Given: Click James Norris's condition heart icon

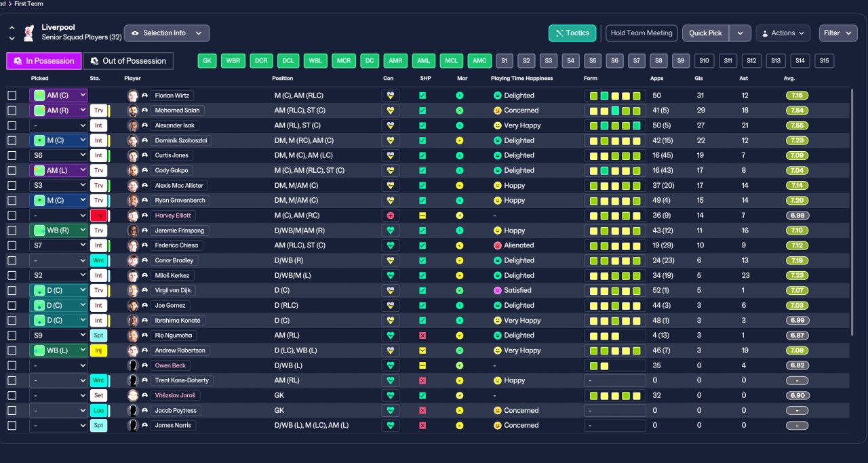Looking at the screenshot, I should pyautogui.click(x=391, y=426).
